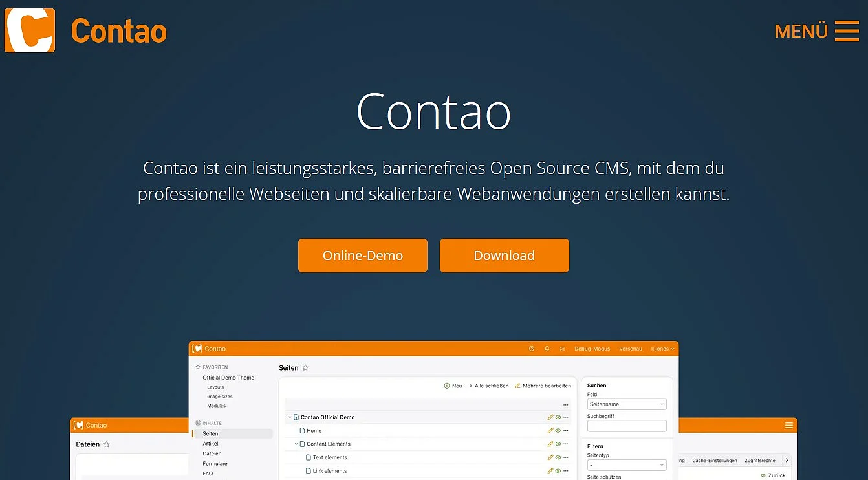Open the Online-Demo button
Viewport: 868px width, 480px height.
point(363,256)
